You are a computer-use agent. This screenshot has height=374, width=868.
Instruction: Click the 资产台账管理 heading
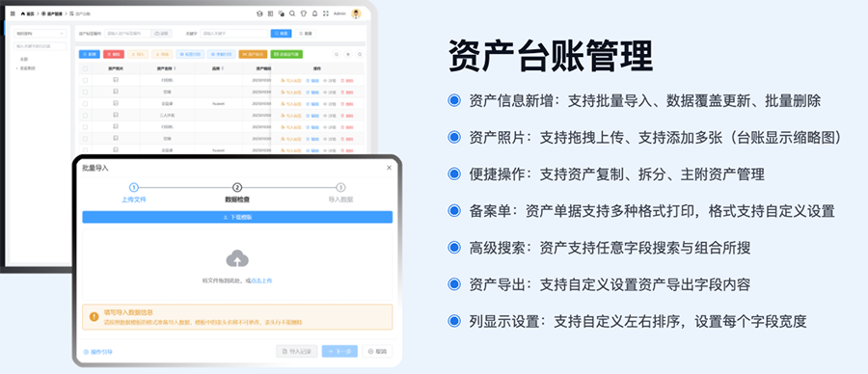pos(552,55)
